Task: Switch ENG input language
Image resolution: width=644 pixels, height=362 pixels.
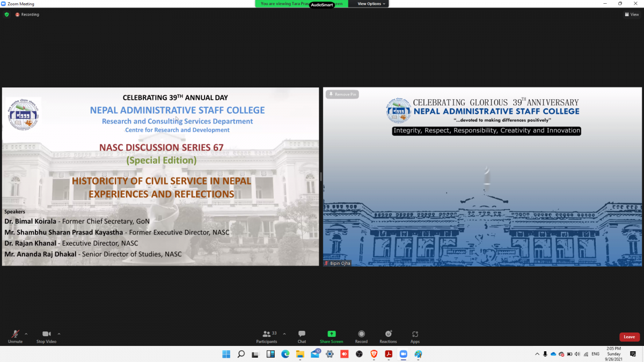Action: click(x=596, y=354)
